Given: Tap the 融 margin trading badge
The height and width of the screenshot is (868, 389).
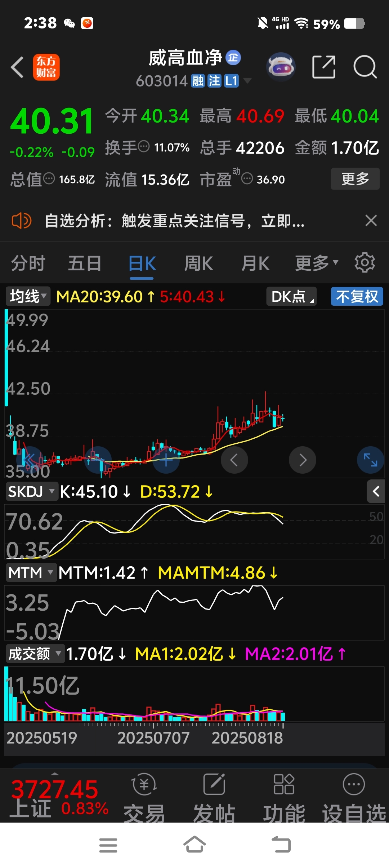Looking at the screenshot, I should tap(198, 81).
